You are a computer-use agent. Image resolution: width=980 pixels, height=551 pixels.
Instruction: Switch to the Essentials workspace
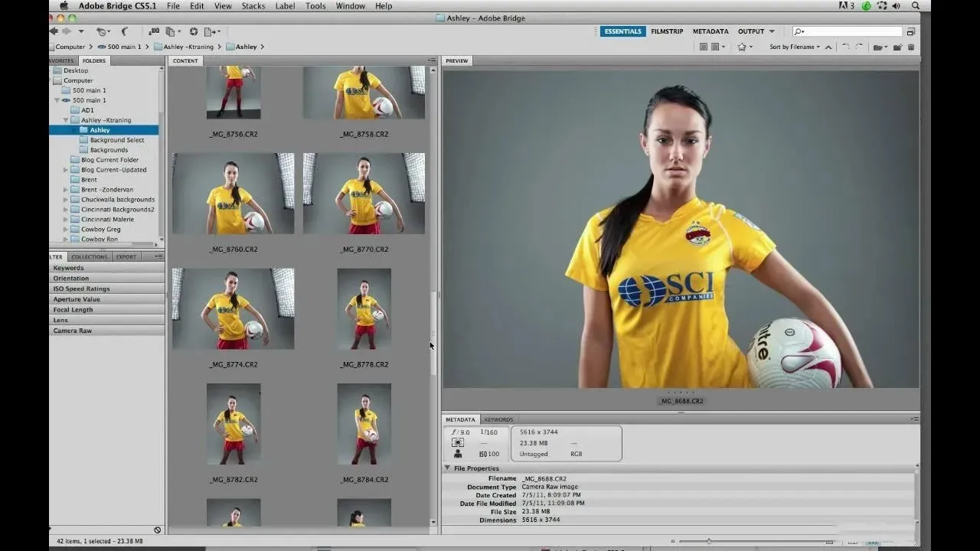(x=622, y=31)
